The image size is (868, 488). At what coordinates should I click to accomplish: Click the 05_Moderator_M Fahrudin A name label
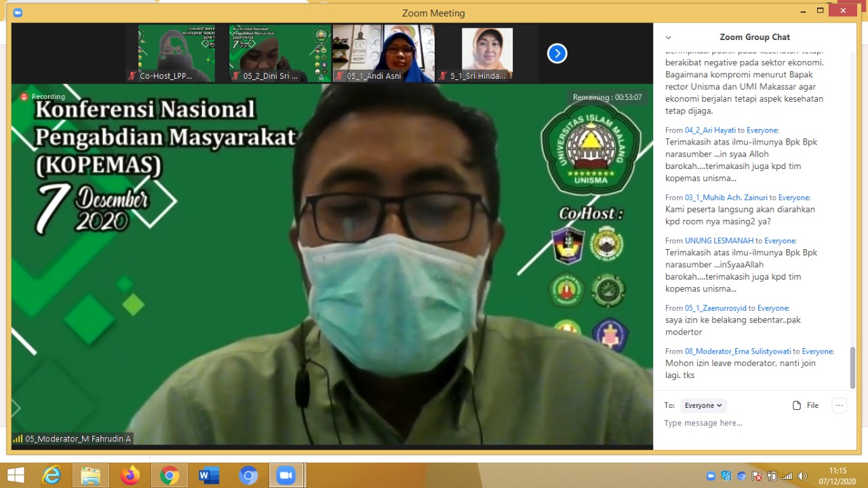click(x=78, y=439)
